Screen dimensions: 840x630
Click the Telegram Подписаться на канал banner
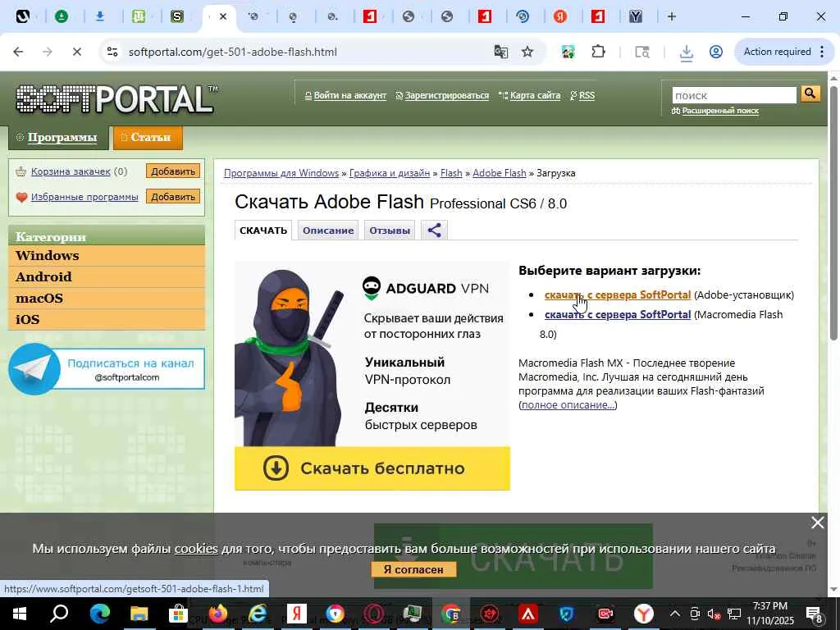click(x=107, y=369)
